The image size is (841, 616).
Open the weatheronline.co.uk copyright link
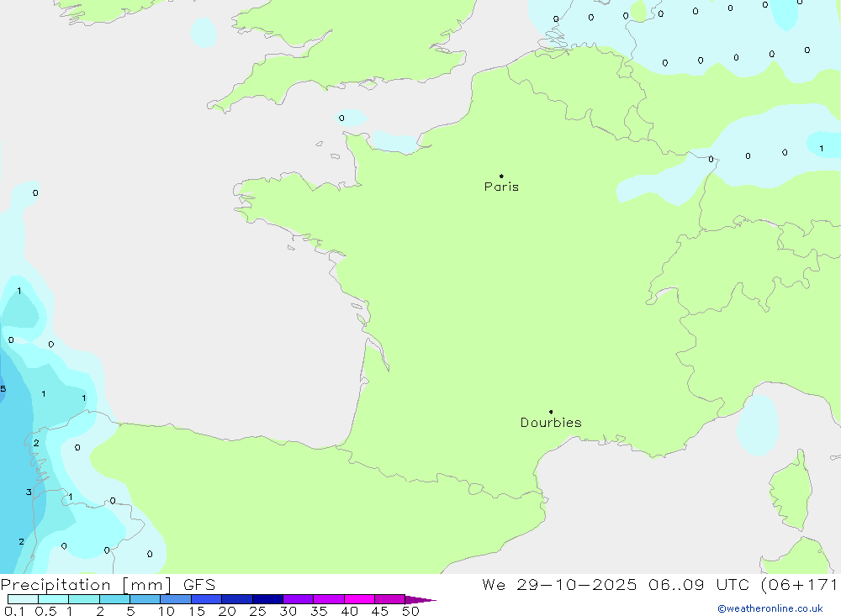(770, 608)
